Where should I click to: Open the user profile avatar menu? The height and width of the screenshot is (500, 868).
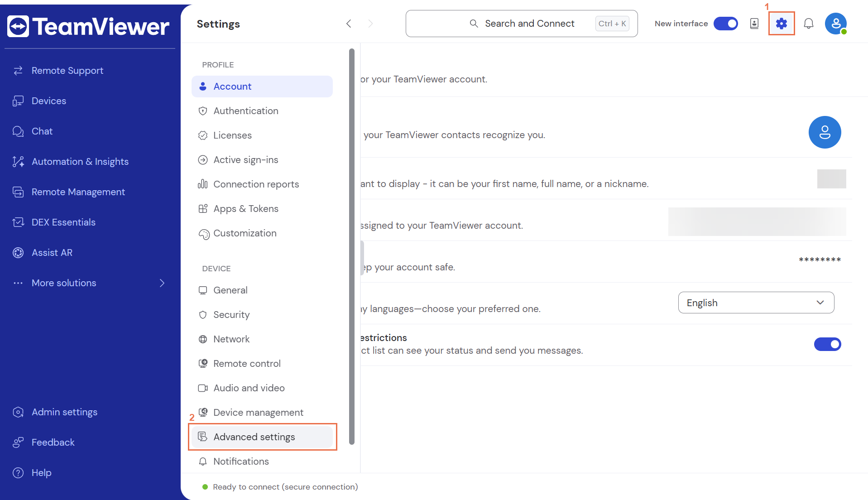[x=835, y=24]
